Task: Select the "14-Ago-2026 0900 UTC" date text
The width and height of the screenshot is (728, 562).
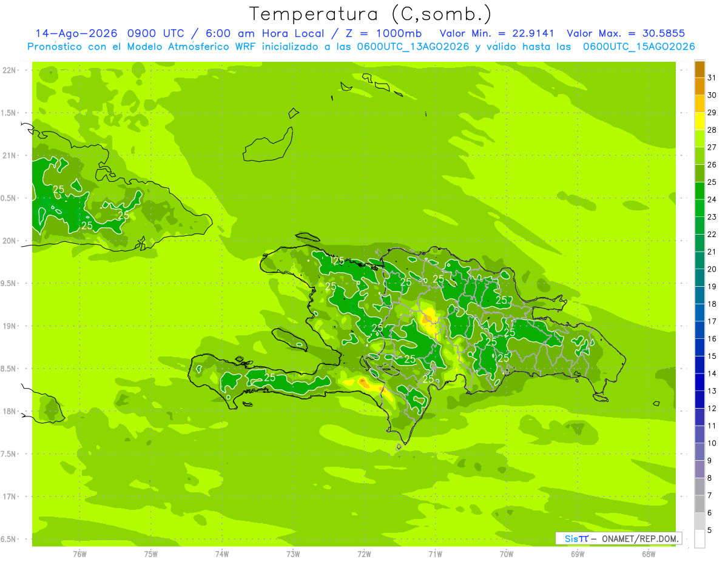Action: pos(111,33)
